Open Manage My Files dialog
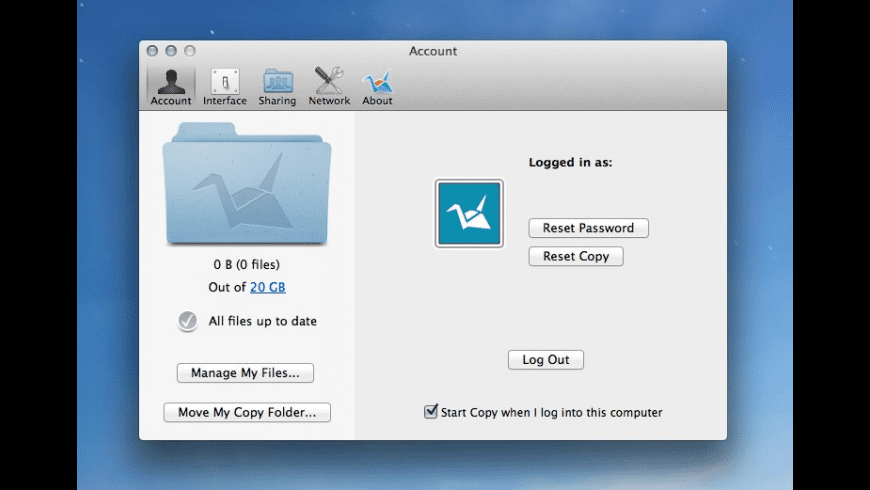 point(245,373)
